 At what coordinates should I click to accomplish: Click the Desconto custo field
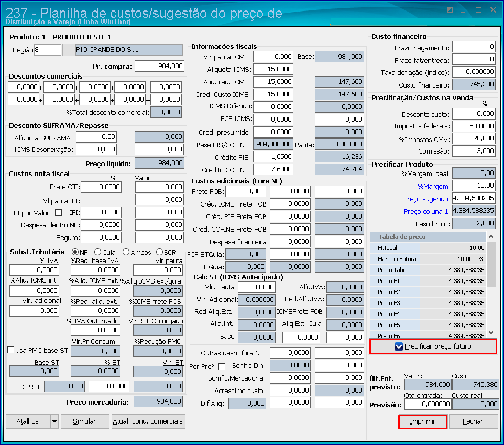coord(474,114)
